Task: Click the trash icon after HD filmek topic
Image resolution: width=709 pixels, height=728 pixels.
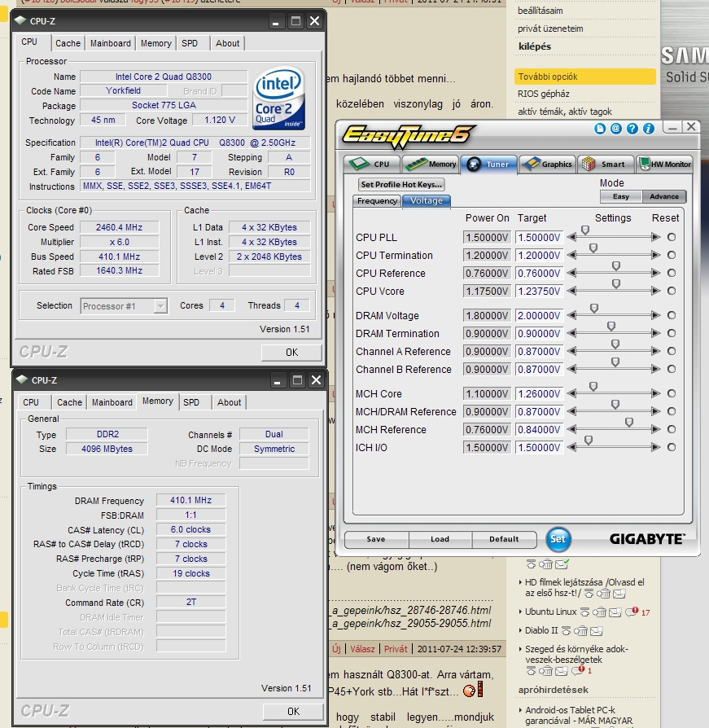Action: [603, 594]
